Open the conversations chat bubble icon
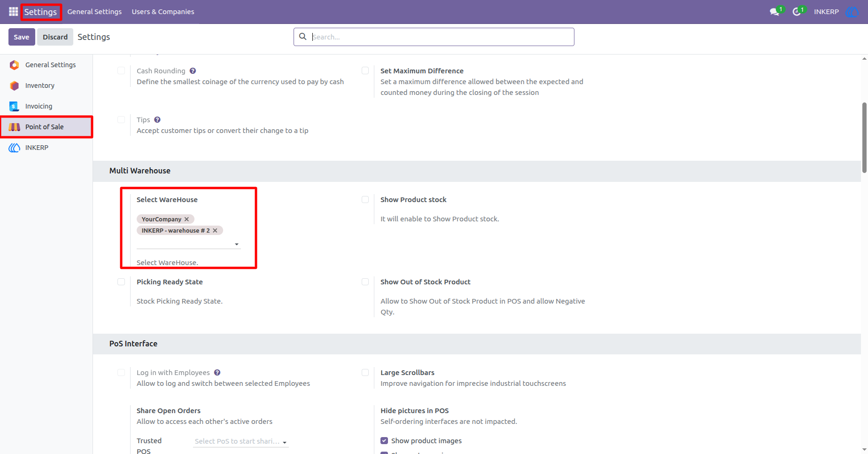Screen dimensions: 868x454 pos(775,12)
